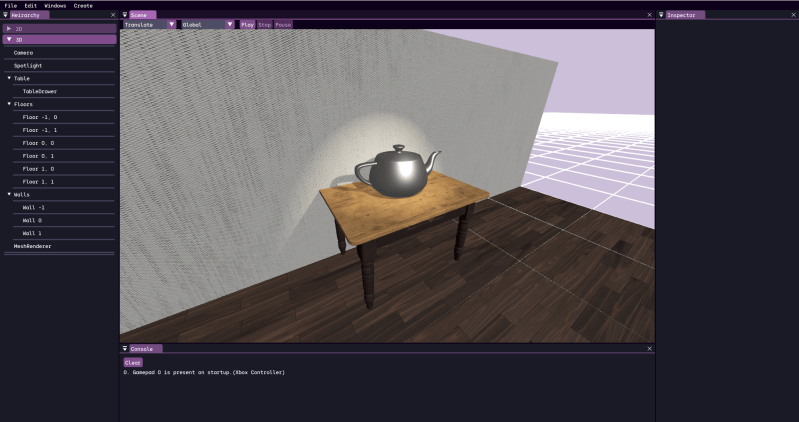
Task: Click the Play button
Action: (x=248, y=24)
